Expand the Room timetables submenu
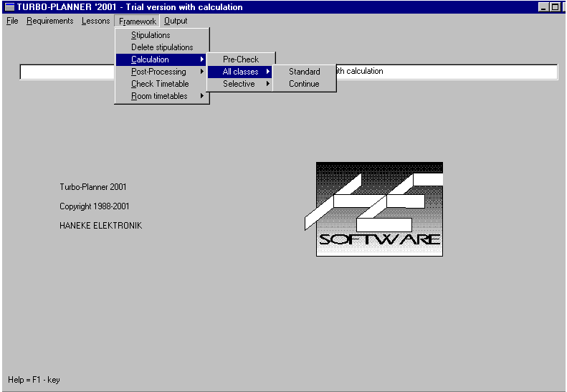 pyautogui.click(x=163, y=96)
